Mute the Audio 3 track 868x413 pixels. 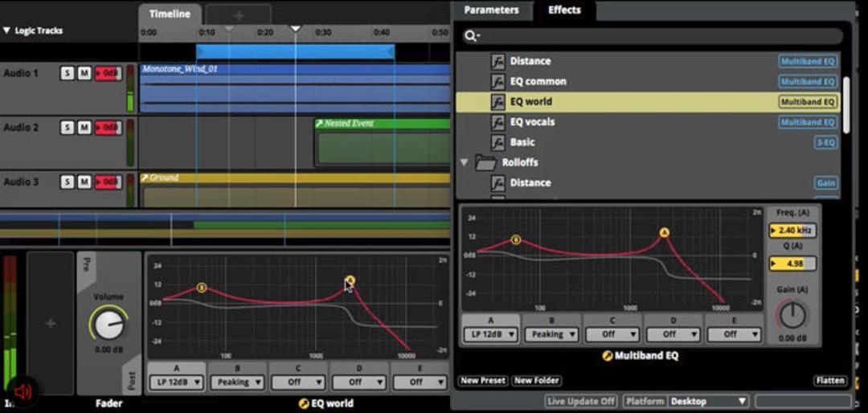pos(84,182)
